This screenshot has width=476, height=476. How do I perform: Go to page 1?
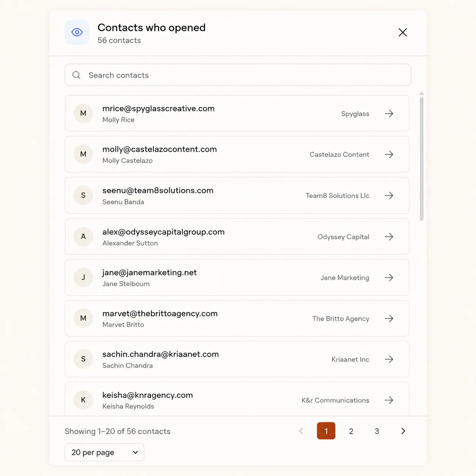[326, 431]
